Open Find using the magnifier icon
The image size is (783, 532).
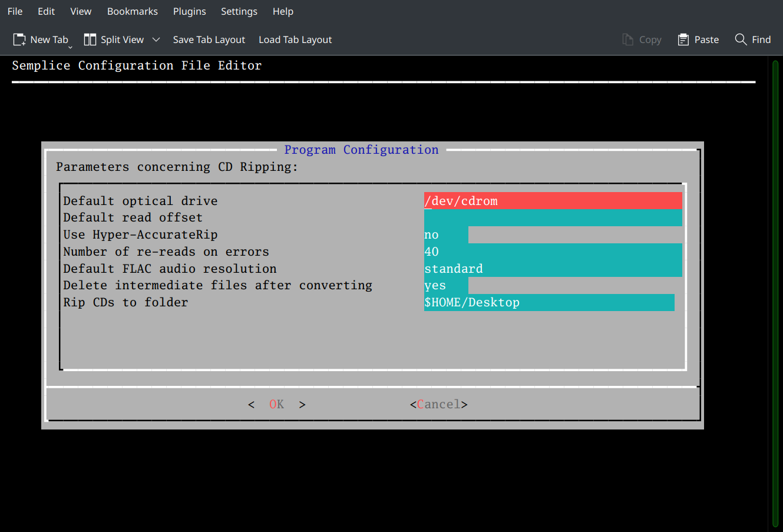(x=741, y=39)
